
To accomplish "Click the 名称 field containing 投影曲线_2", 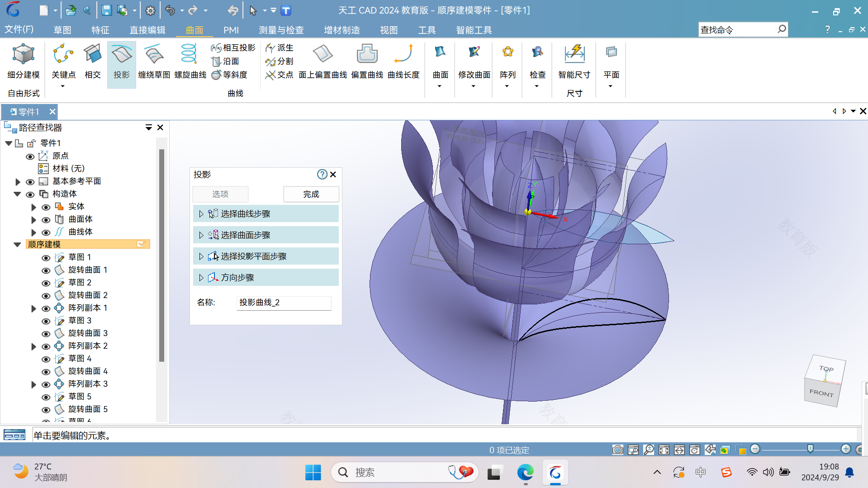I will (x=284, y=303).
